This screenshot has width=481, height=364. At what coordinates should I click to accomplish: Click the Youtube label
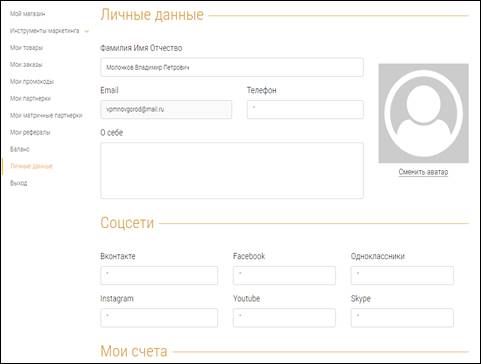[247, 298]
